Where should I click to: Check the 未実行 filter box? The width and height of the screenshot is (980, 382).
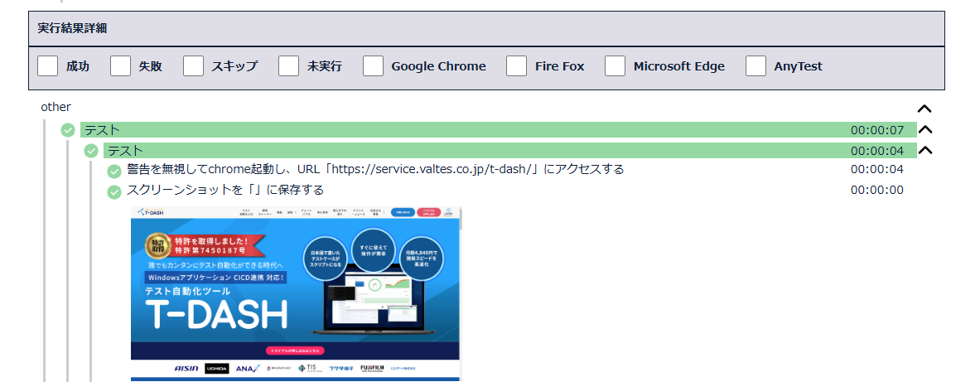(289, 66)
